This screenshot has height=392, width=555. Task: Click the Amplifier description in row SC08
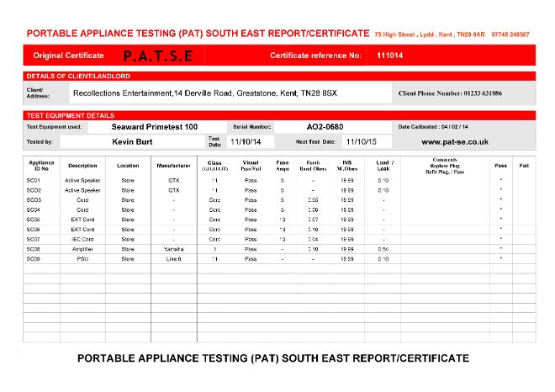click(82, 249)
